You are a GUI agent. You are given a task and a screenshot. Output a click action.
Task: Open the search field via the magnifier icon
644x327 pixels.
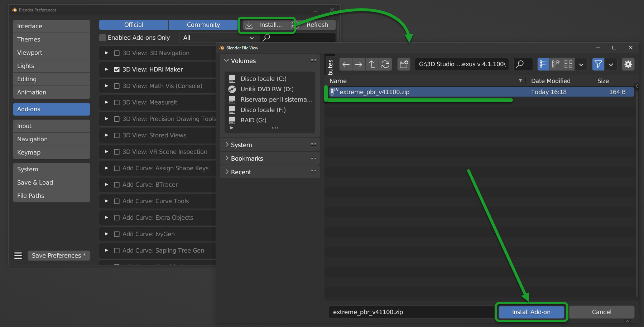tap(522, 64)
